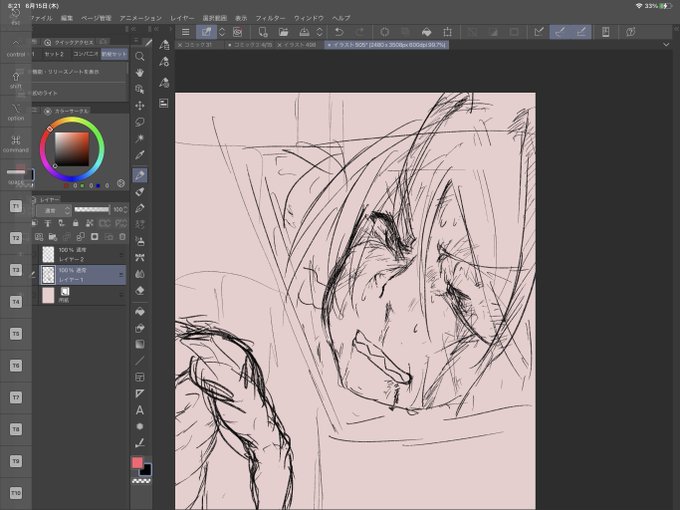
Task: Select the Eyedropper tool
Action: click(140, 155)
